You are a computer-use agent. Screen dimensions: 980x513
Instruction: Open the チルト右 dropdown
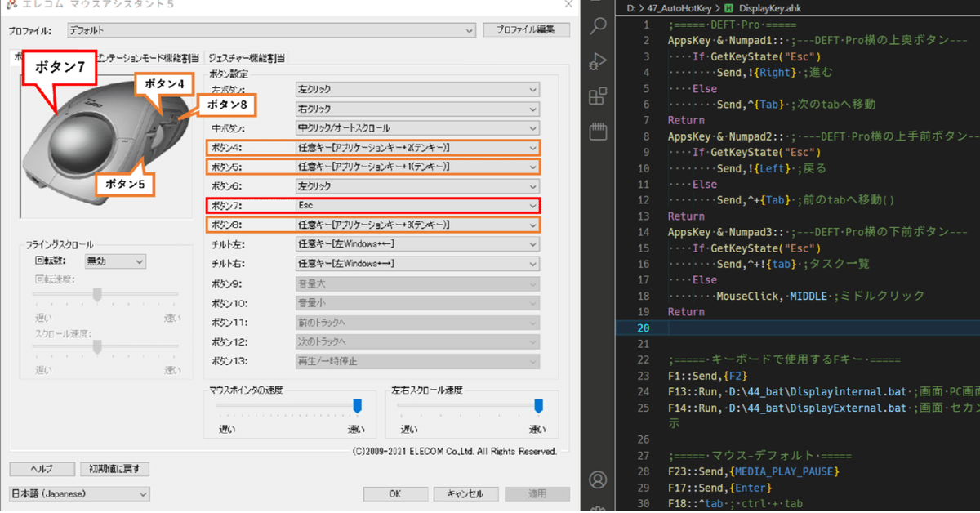417,264
